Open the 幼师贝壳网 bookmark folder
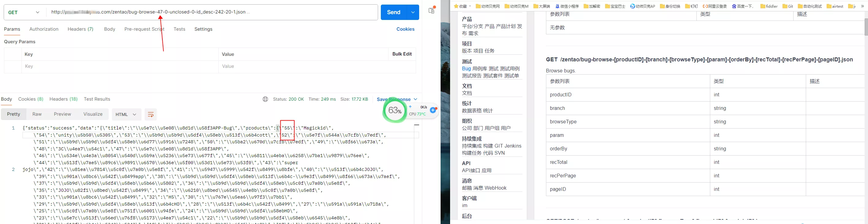The width and height of the screenshot is (868, 224). click(487, 6)
